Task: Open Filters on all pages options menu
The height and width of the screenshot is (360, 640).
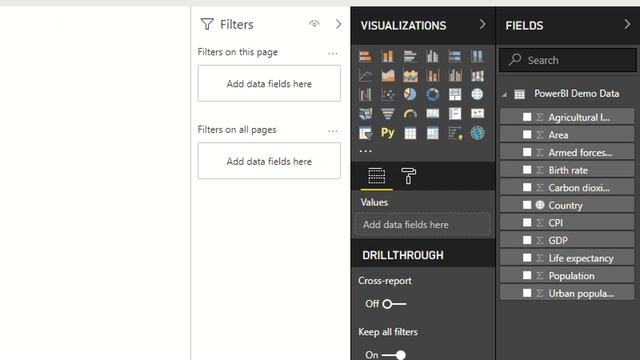Action: 333,131
